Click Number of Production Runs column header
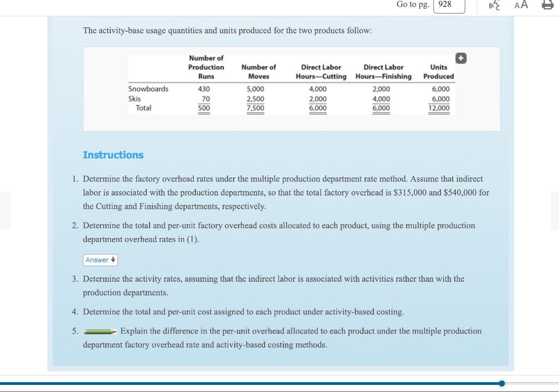The width and height of the screenshot is (559, 392). click(206, 67)
